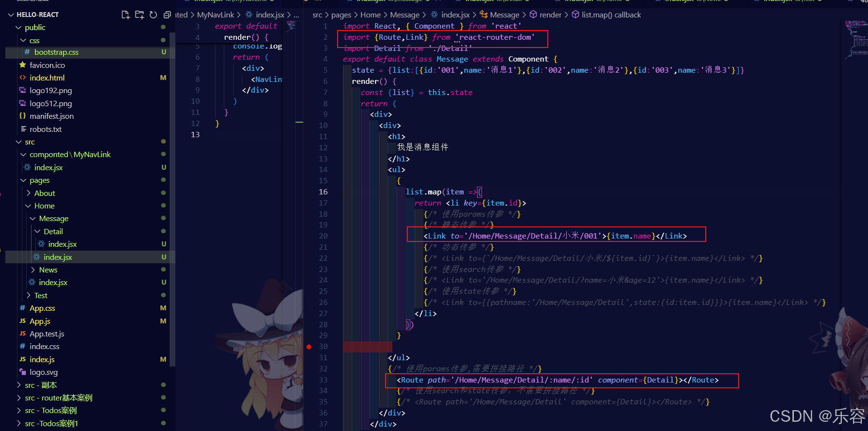Open index.jsx directly under Home folder

[53, 283]
